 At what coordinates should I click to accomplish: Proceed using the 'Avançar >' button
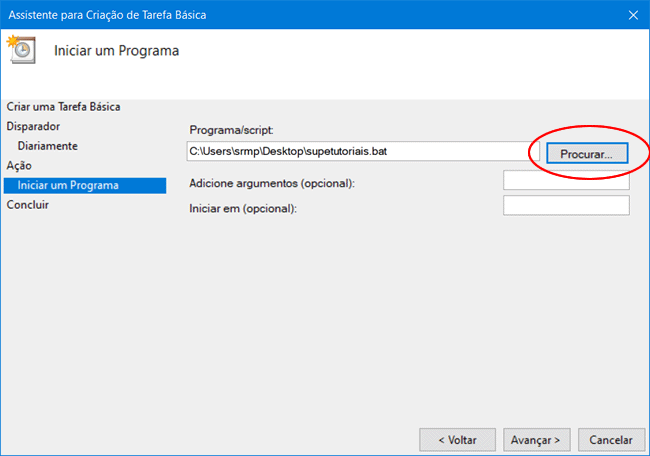point(540,439)
